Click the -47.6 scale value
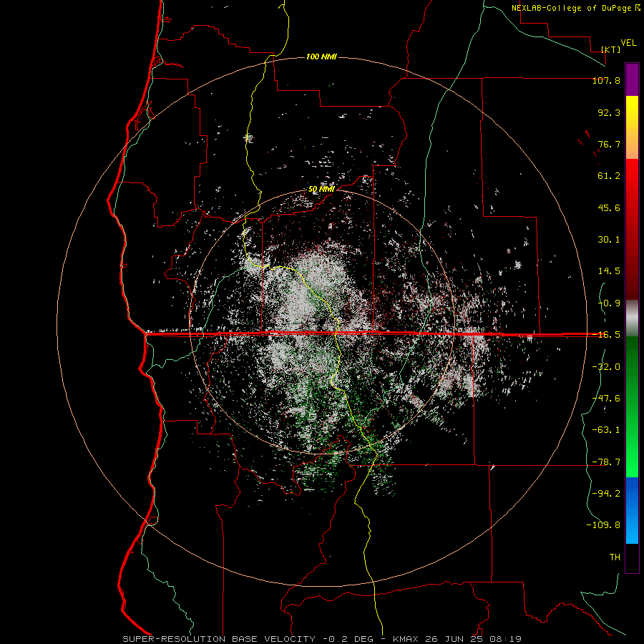 (606, 399)
